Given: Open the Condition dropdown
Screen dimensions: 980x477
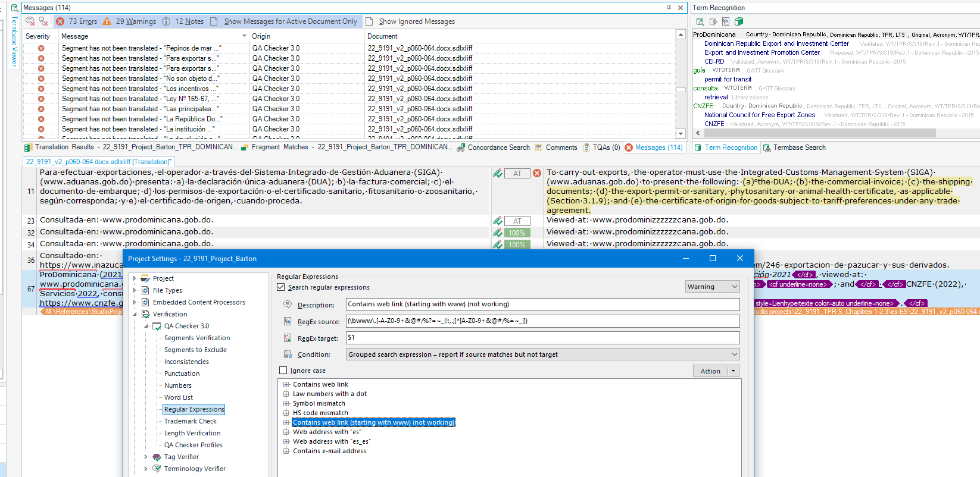Looking at the screenshot, I should (x=543, y=354).
